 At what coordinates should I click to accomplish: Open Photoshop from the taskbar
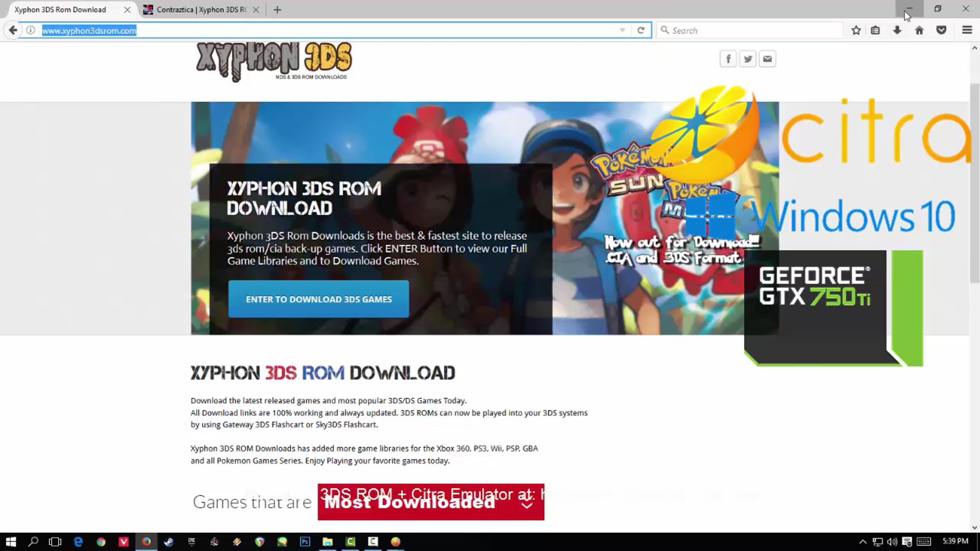[x=305, y=542]
